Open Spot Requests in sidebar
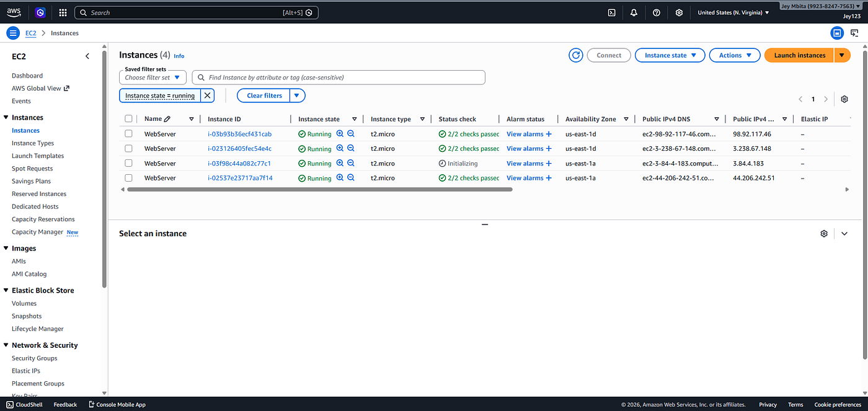 [32, 169]
